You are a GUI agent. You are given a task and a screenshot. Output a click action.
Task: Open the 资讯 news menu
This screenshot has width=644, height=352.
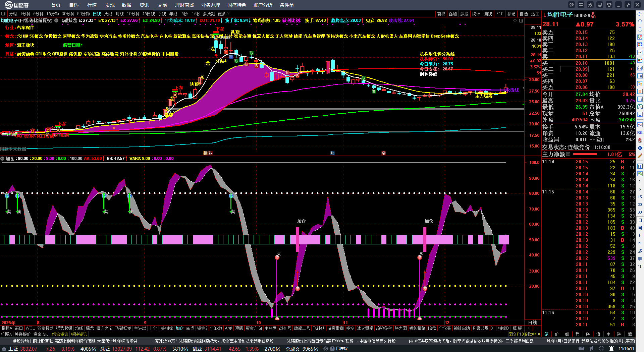click(x=144, y=5)
